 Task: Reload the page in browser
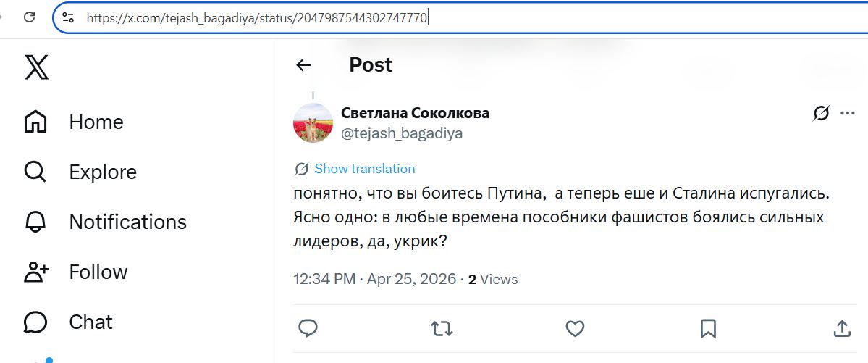[x=30, y=17]
